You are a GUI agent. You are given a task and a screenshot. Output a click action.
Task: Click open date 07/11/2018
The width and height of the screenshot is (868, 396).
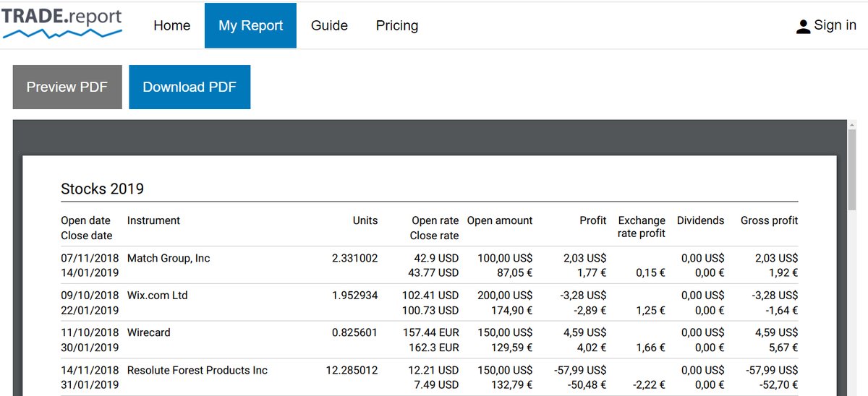click(x=90, y=258)
